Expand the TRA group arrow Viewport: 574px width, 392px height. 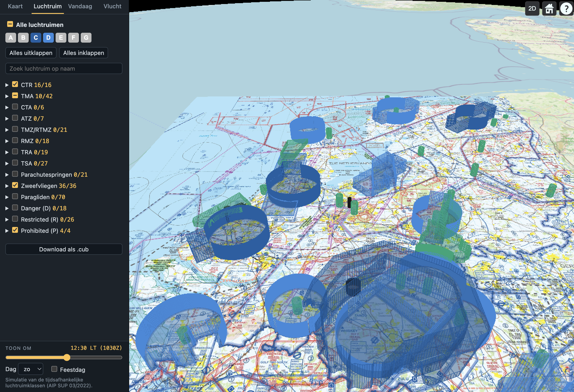pos(7,152)
